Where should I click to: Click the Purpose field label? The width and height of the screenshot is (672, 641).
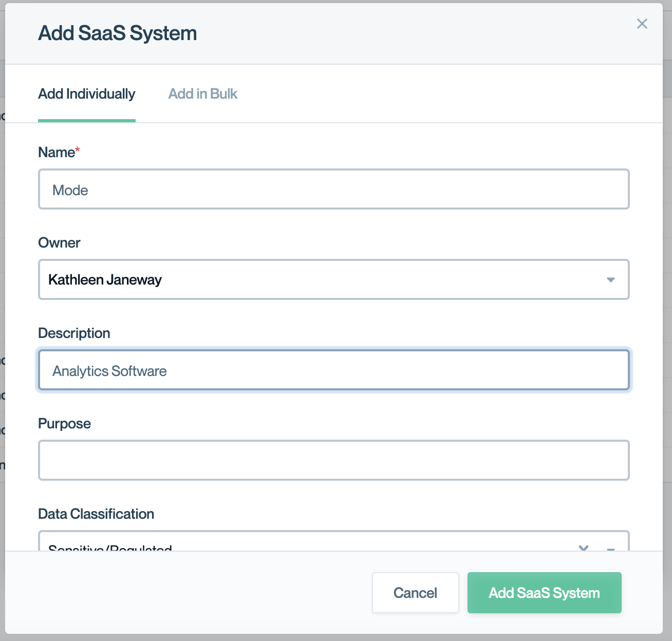click(64, 424)
